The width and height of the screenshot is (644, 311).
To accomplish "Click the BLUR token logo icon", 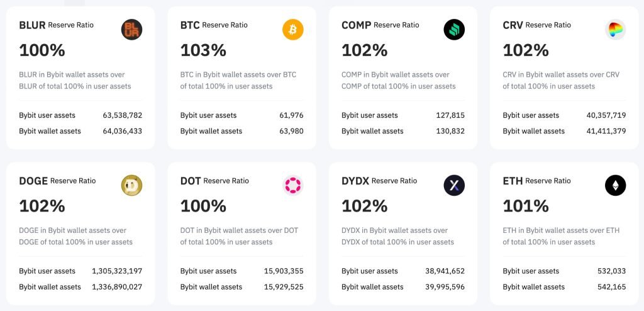I will click(x=131, y=30).
